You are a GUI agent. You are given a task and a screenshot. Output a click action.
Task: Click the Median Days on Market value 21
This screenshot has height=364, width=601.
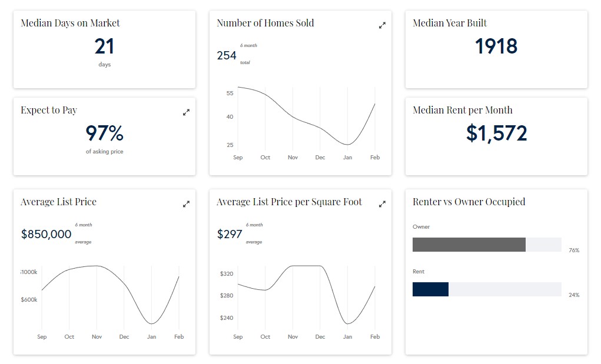(x=104, y=46)
